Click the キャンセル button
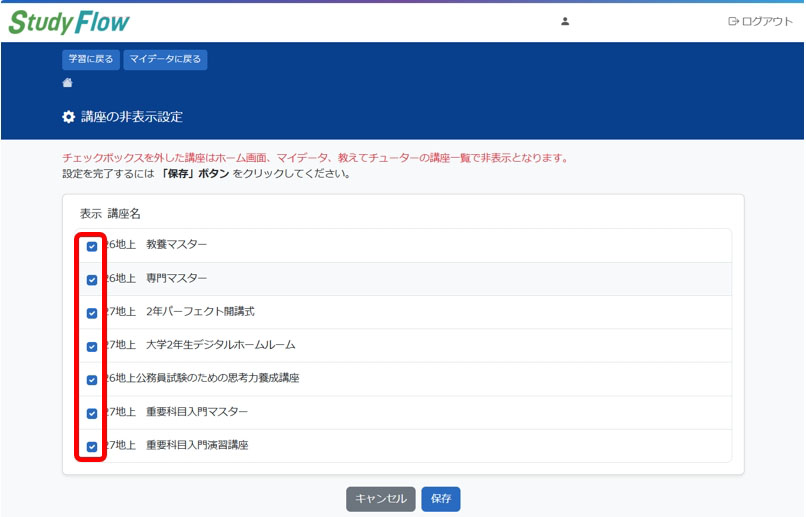This screenshot has height=517, width=806. (381, 499)
